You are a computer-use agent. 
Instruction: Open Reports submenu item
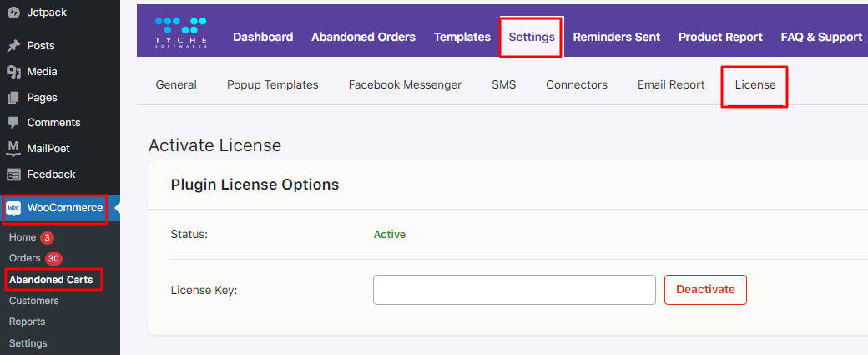27,322
